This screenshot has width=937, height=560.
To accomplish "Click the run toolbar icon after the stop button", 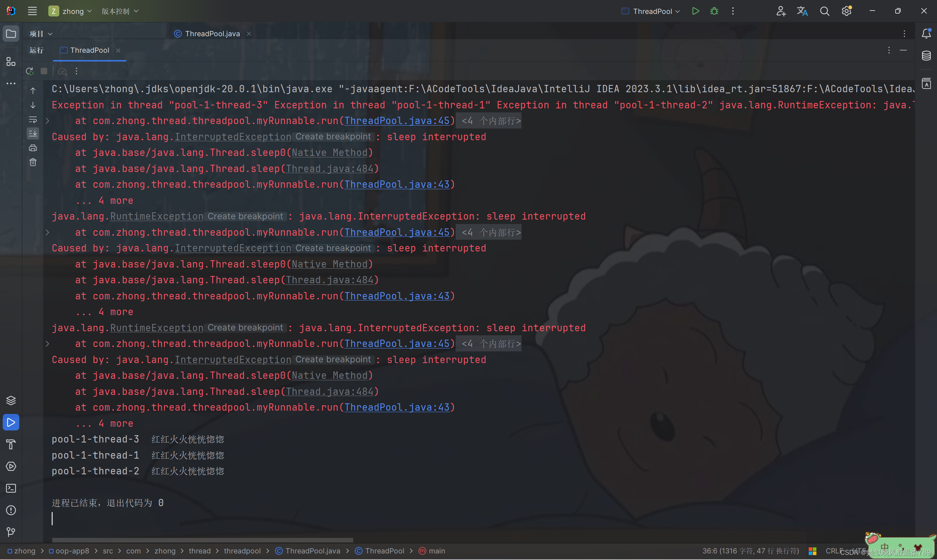I will click(62, 71).
